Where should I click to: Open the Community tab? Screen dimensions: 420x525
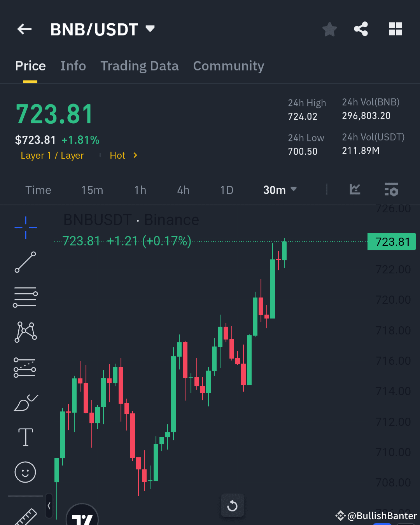pyautogui.click(x=228, y=66)
